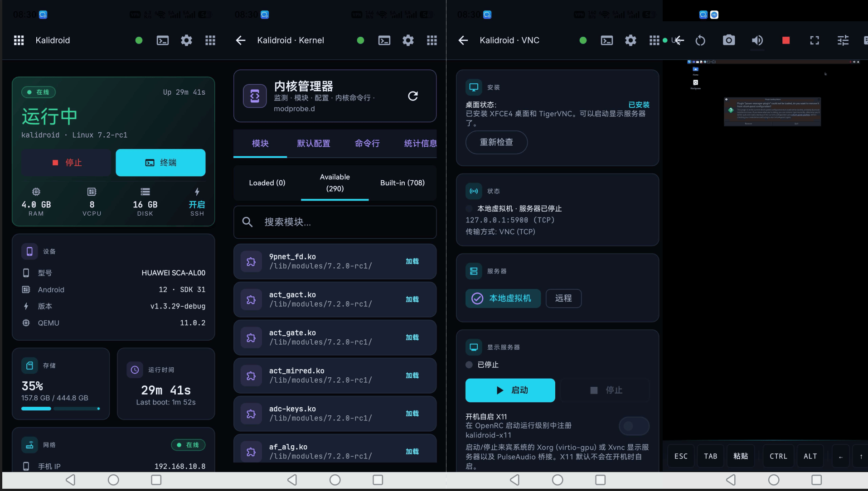Click the storage usage progress bar
Screen dimensions: 868x491
click(61, 409)
